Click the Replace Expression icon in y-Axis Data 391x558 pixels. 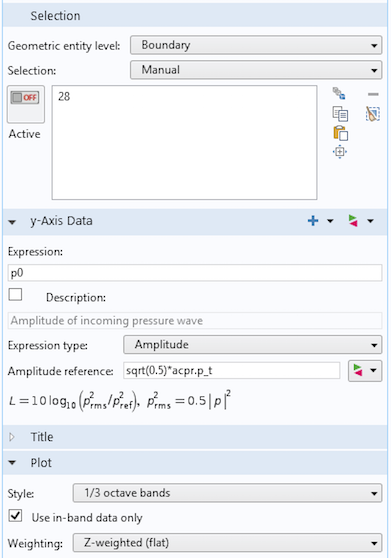click(x=353, y=221)
